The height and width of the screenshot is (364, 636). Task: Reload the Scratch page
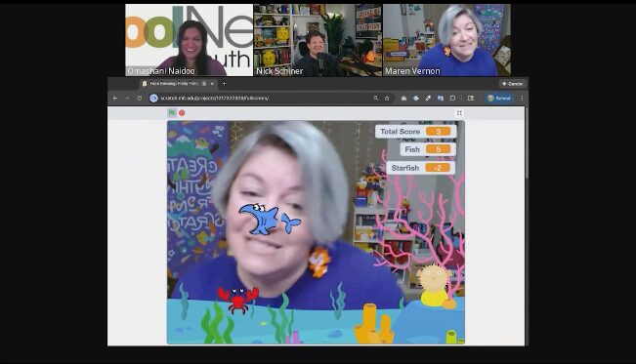click(139, 99)
